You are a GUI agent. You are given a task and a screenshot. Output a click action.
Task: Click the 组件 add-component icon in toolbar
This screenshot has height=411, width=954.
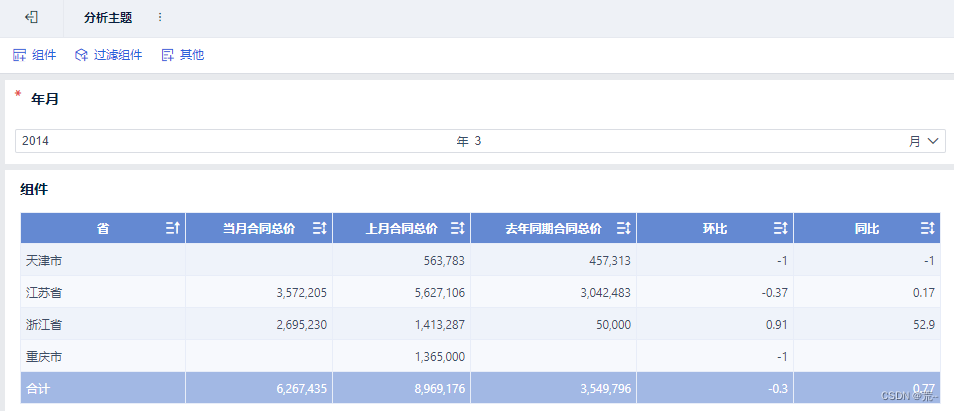[x=19, y=55]
